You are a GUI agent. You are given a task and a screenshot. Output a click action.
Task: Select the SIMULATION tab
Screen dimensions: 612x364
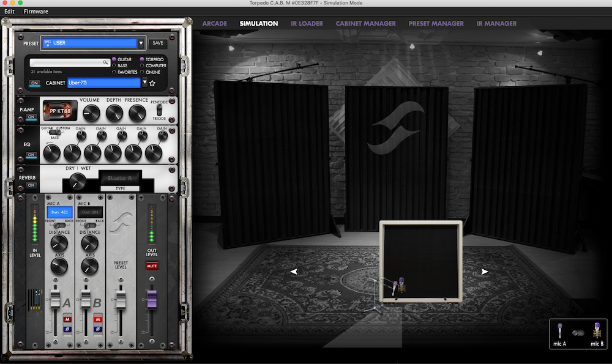coord(259,23)
